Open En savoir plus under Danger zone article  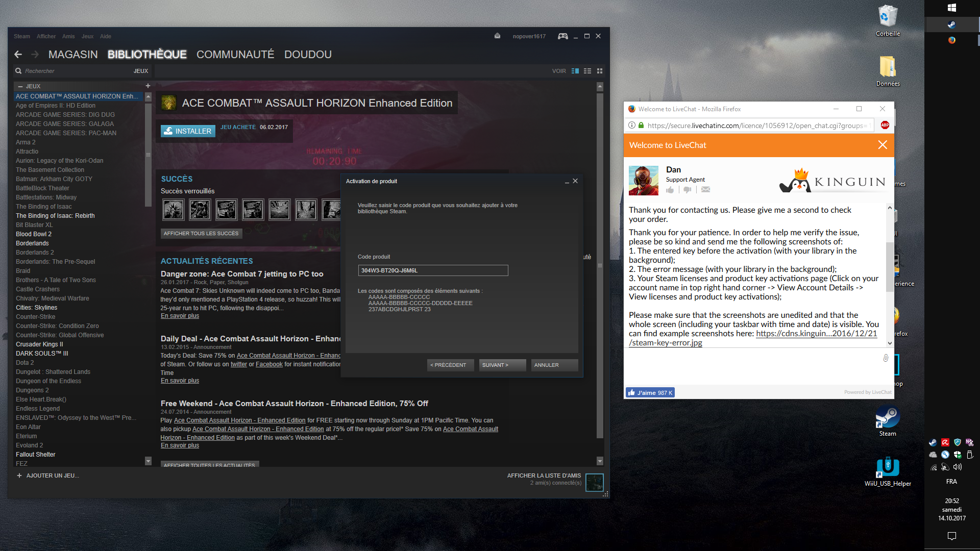pyautogui.click(x=180, y=316)
